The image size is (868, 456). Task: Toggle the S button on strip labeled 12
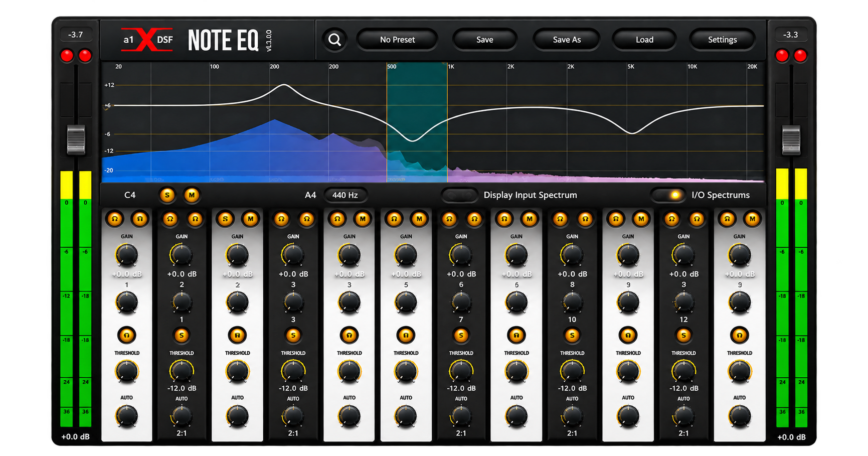tap(683, 335)
